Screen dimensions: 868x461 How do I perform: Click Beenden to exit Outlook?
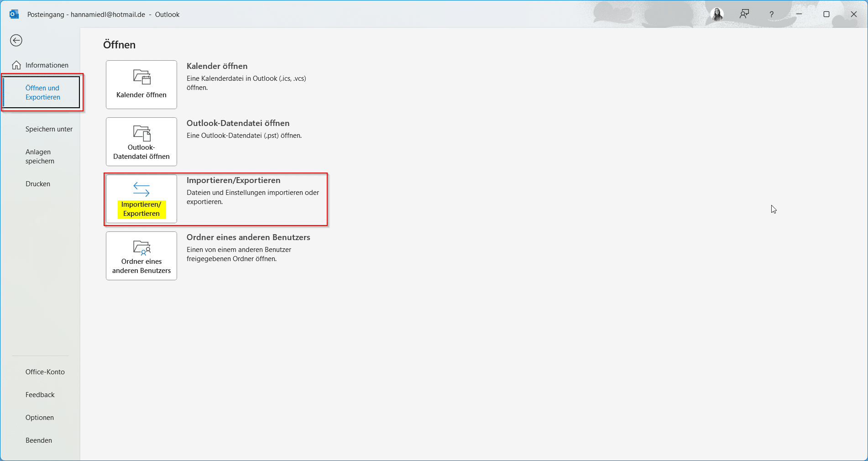pos(39,440)
